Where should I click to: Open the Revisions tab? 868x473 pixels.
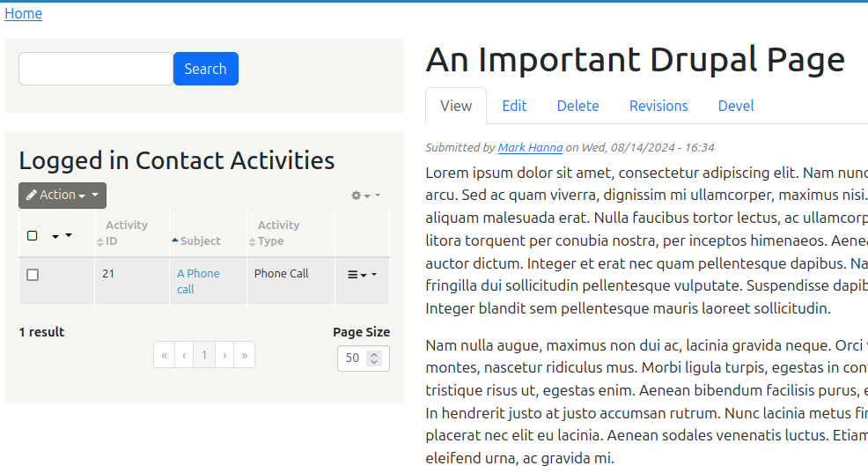[658, 106]
